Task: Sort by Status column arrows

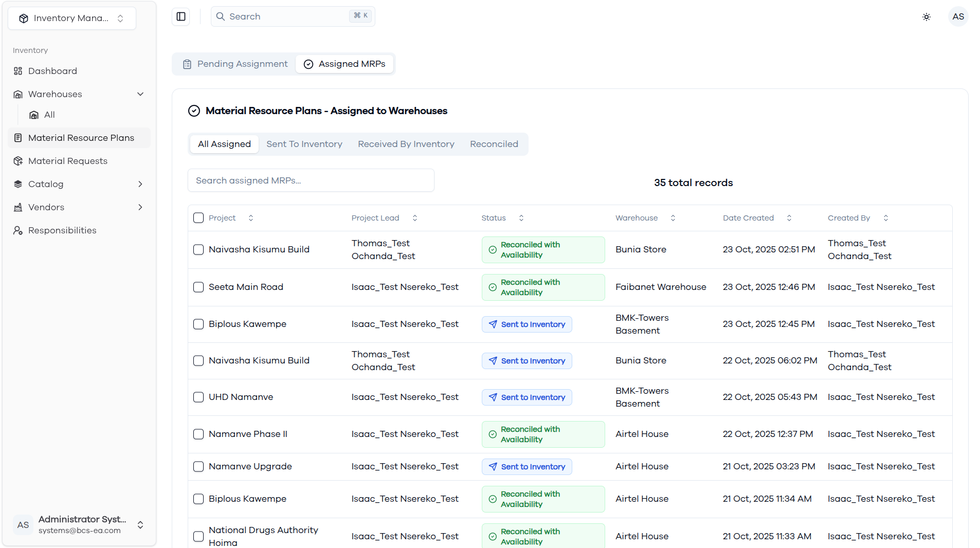Action: (521, 218)
